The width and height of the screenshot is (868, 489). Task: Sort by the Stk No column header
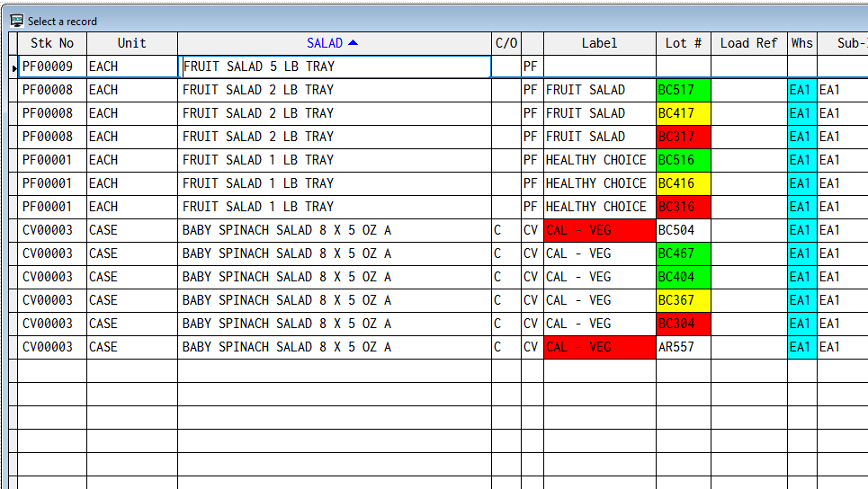[52, 43]
